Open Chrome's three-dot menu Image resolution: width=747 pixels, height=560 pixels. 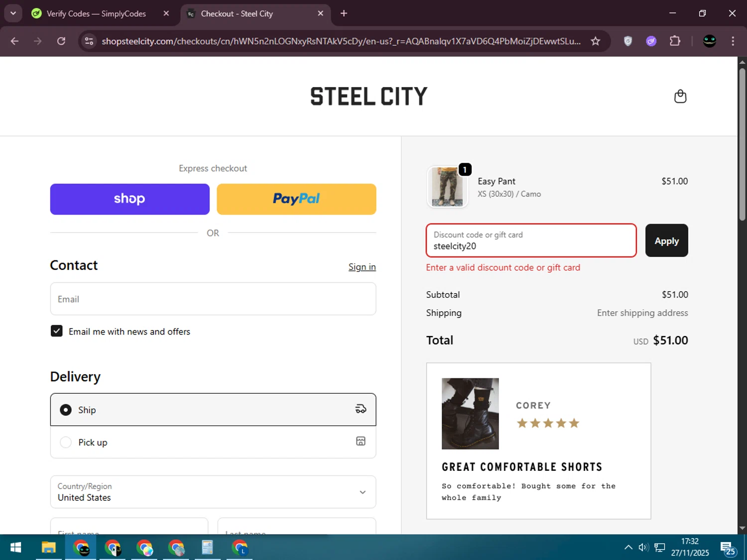[x=733, y=41]
